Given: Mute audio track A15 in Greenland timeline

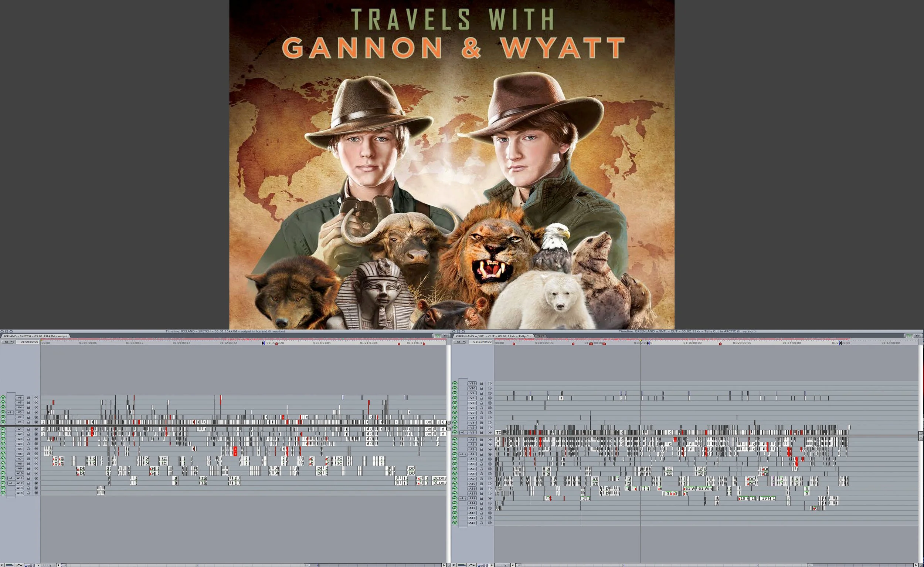Looking at the screenshot, I should (455, 508).
